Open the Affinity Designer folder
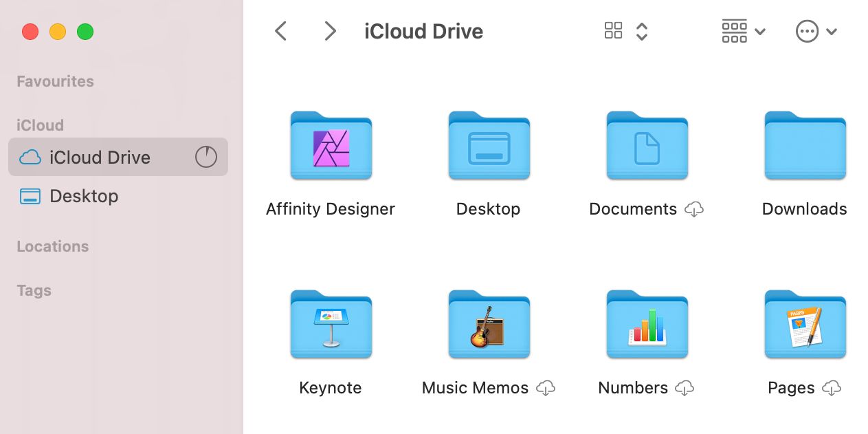This screenshot has height=434, width=868. (331, 146)
